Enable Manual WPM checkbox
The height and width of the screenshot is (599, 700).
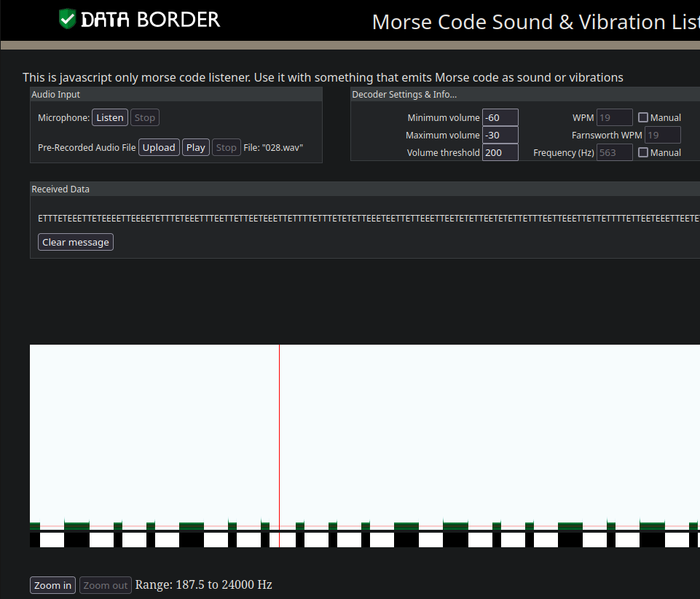coord(643,117)
